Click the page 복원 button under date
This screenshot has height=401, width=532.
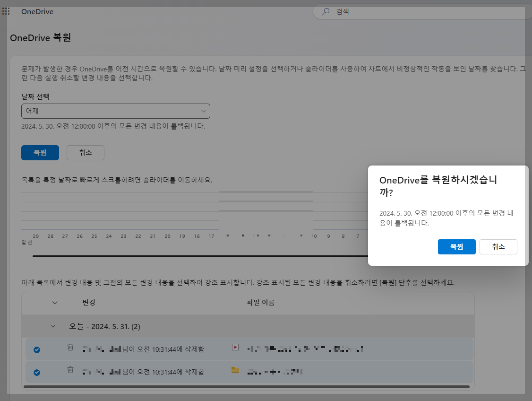40,152
